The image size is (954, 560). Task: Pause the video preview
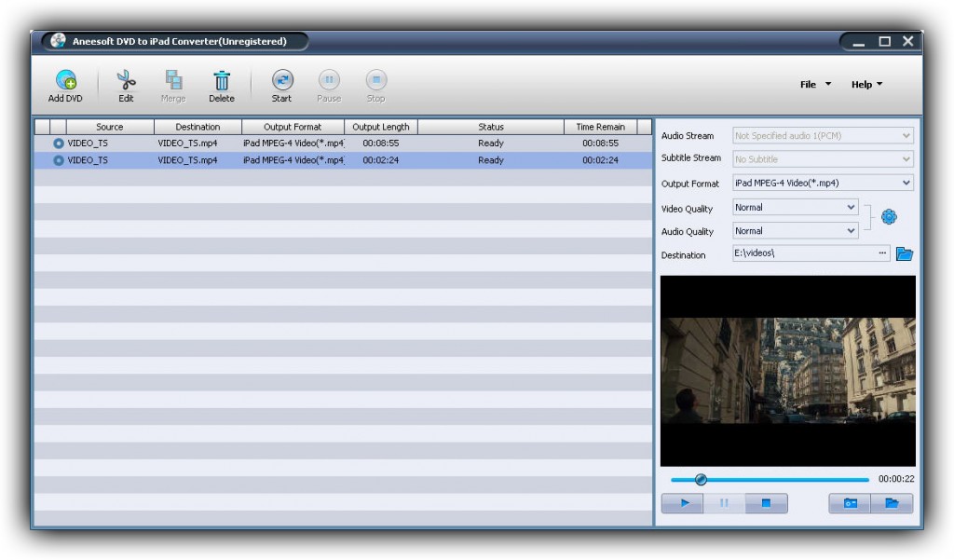point(724,503)
